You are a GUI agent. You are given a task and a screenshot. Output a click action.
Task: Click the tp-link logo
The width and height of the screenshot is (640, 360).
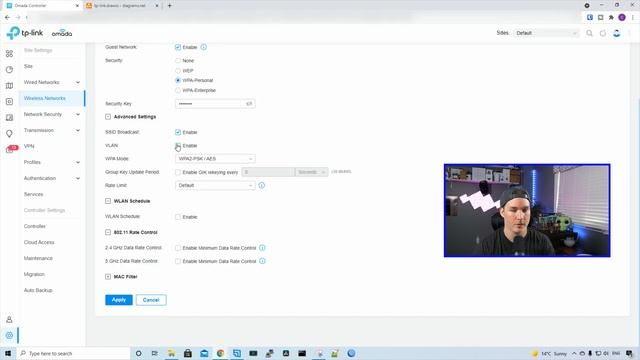[x=25, y=33]
